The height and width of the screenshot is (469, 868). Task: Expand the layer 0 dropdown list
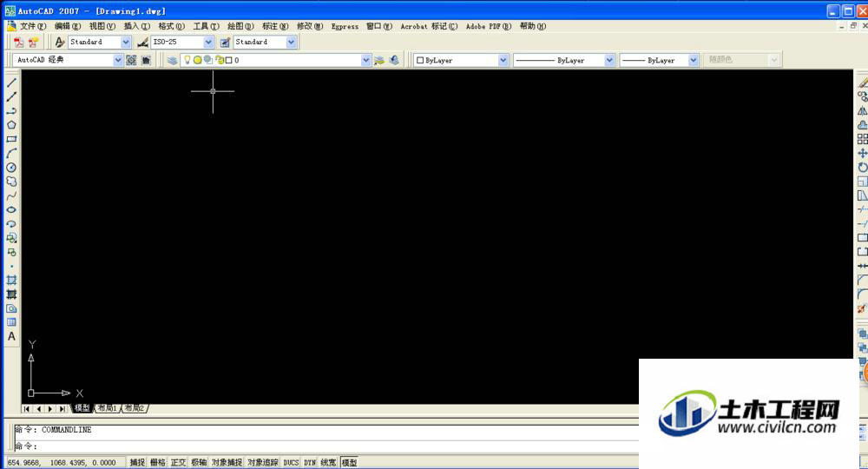tap(365, 60)
